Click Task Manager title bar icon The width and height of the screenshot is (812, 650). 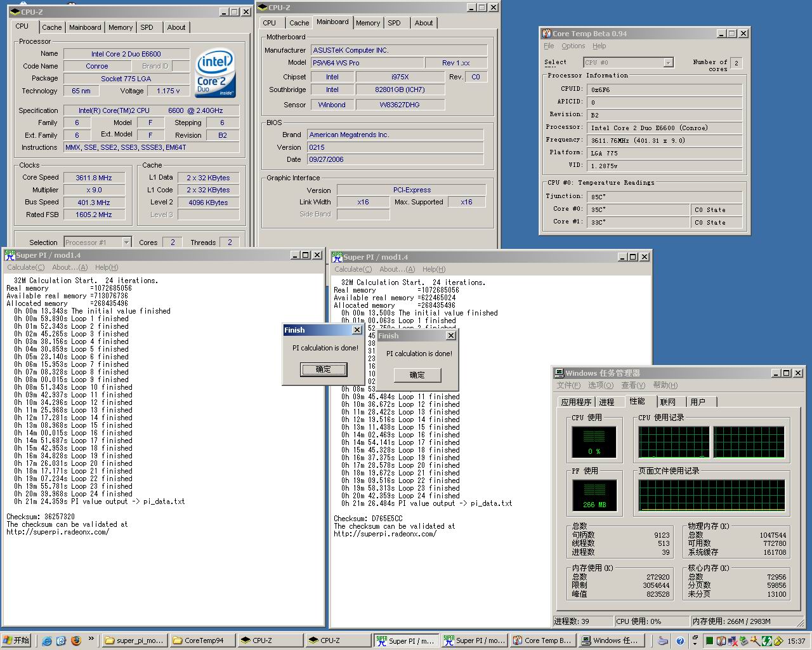[559, 373]
